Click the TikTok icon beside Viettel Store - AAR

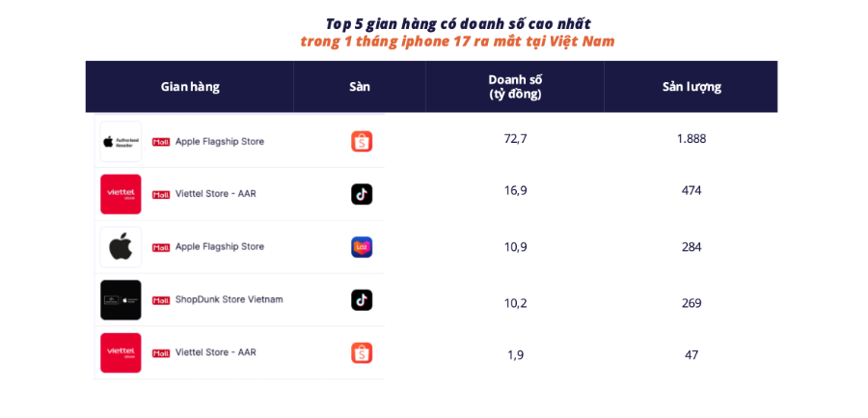click(362, 194)
